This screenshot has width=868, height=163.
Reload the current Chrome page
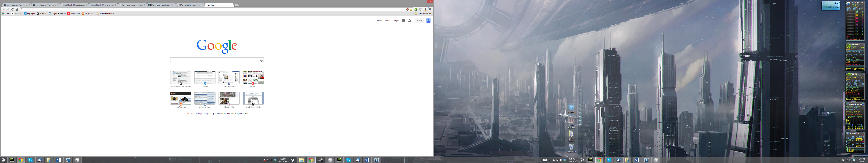pos(13,10)
